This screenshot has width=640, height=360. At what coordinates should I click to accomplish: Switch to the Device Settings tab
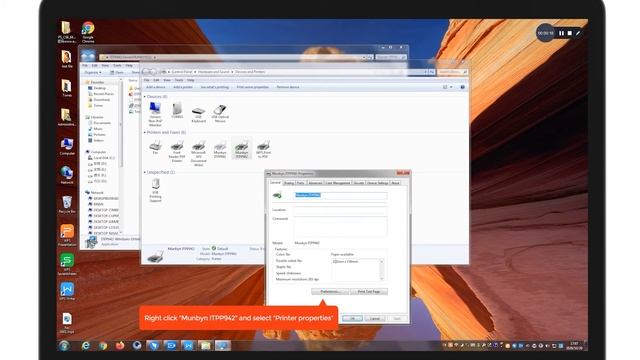(x=378, y=183)
